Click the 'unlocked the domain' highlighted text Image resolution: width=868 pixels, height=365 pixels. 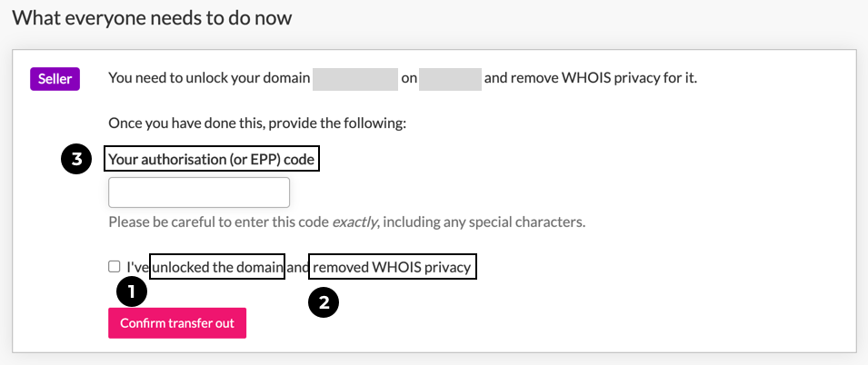point(217,268)
